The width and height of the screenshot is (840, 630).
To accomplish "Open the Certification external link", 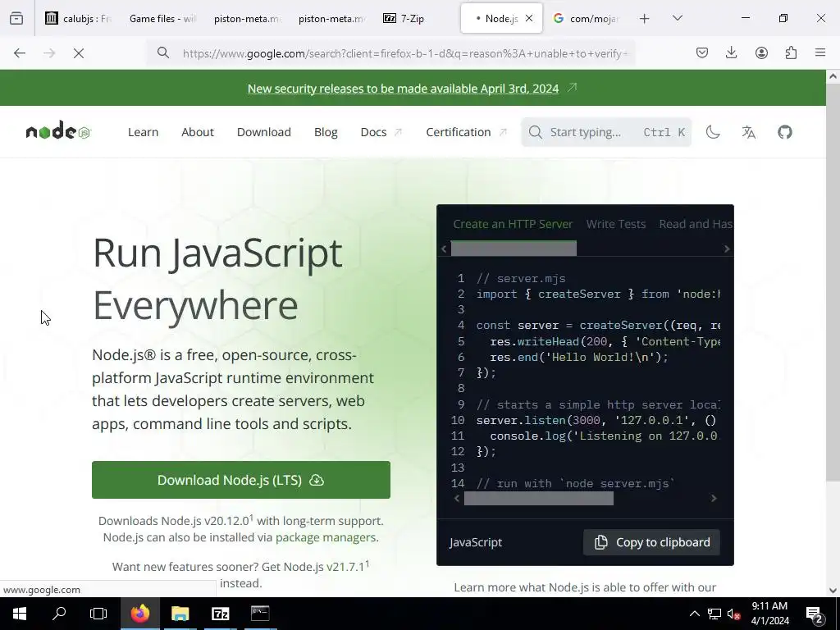I will [466, 132].
